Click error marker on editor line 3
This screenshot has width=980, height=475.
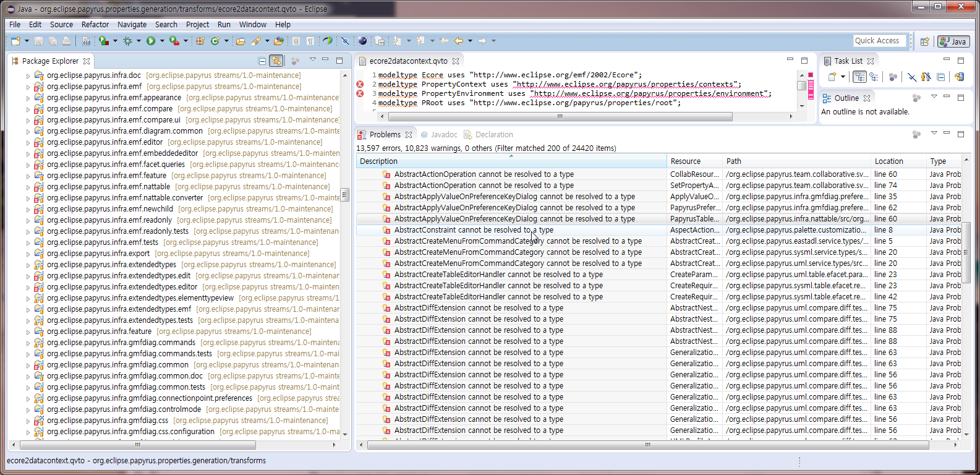point(360,93)
